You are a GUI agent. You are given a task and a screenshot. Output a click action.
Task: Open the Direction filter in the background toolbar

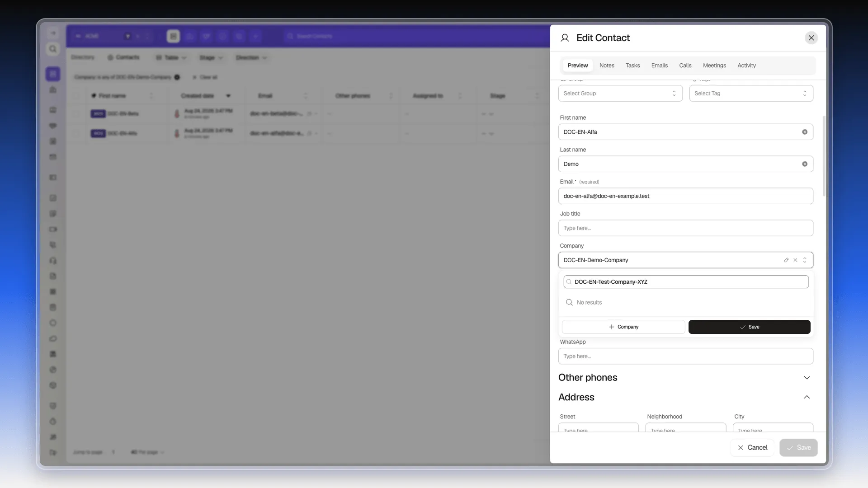251,58
